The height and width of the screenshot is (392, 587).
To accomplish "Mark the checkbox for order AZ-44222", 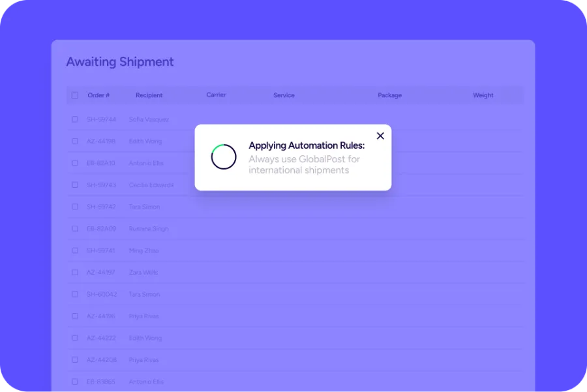I will 75,338.
